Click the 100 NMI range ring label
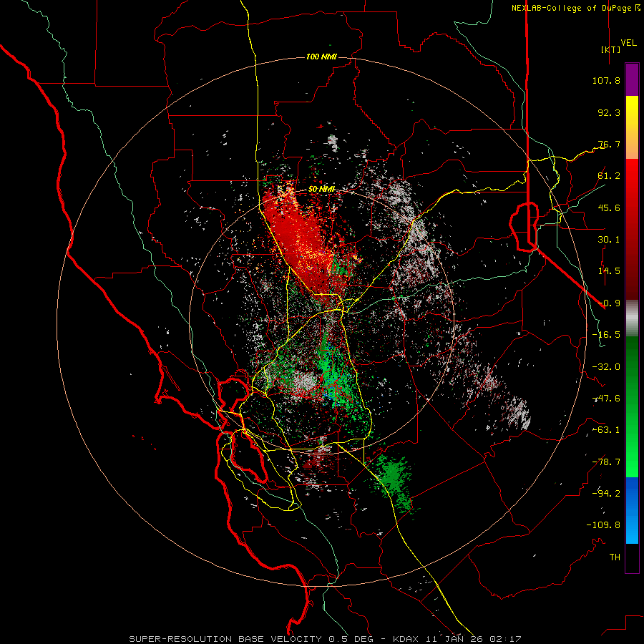 tap(321, 57)
